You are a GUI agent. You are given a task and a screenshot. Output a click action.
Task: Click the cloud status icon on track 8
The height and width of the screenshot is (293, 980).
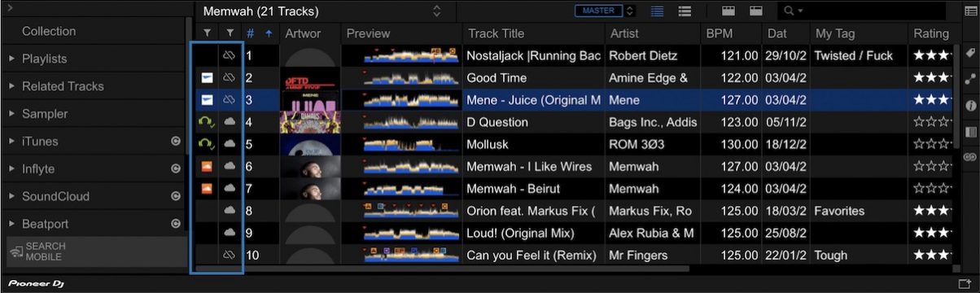point(230,211)
